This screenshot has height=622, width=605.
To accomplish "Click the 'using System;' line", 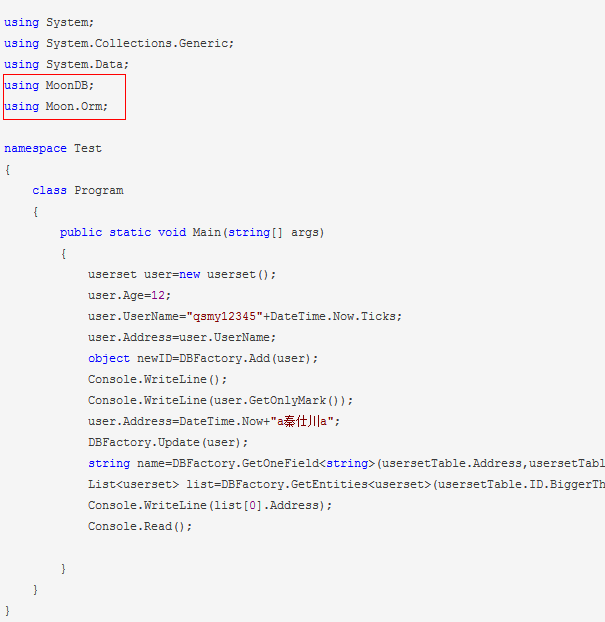I will 49,23.
